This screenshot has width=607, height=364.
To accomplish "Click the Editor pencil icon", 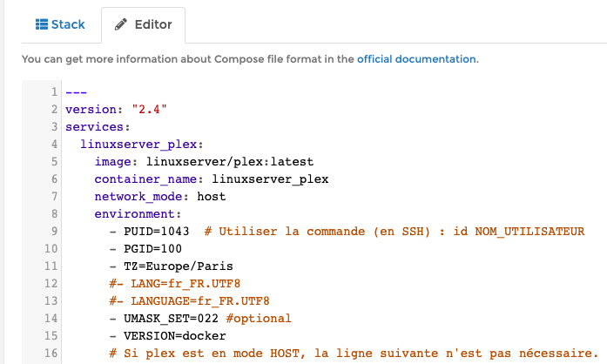I will point(121,24).
